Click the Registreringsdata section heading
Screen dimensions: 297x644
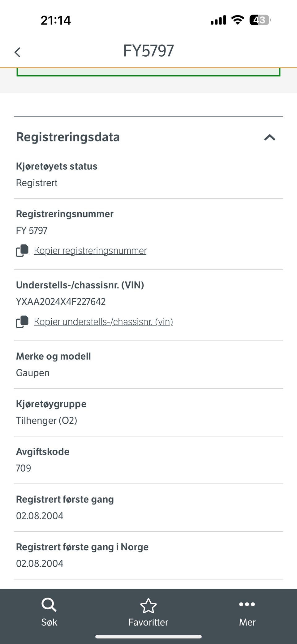click(x=68, y=137)
